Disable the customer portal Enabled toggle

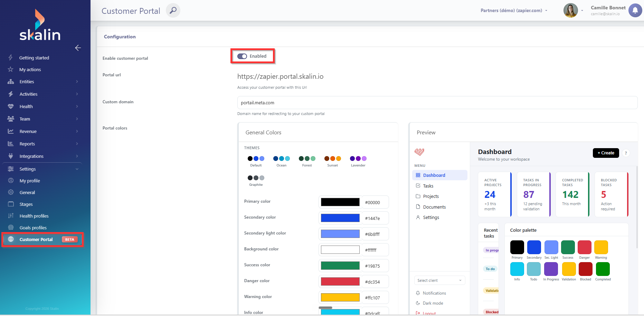click(242, 56)
